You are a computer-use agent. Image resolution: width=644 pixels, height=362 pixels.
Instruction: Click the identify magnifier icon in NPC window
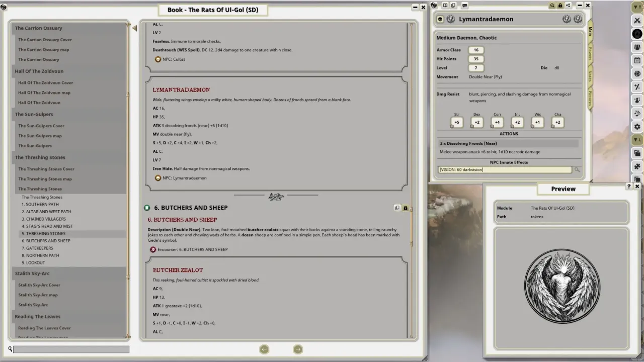[x=552, y=6]
